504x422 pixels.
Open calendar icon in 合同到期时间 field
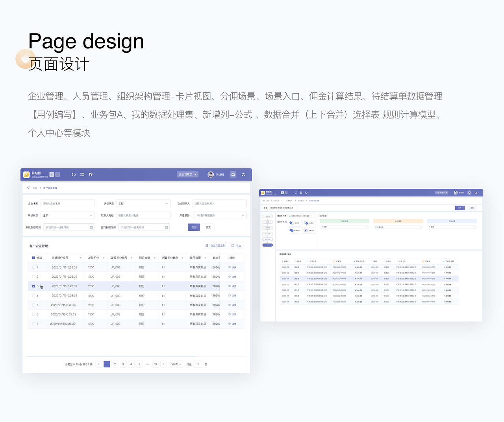(x=166, y=227)
